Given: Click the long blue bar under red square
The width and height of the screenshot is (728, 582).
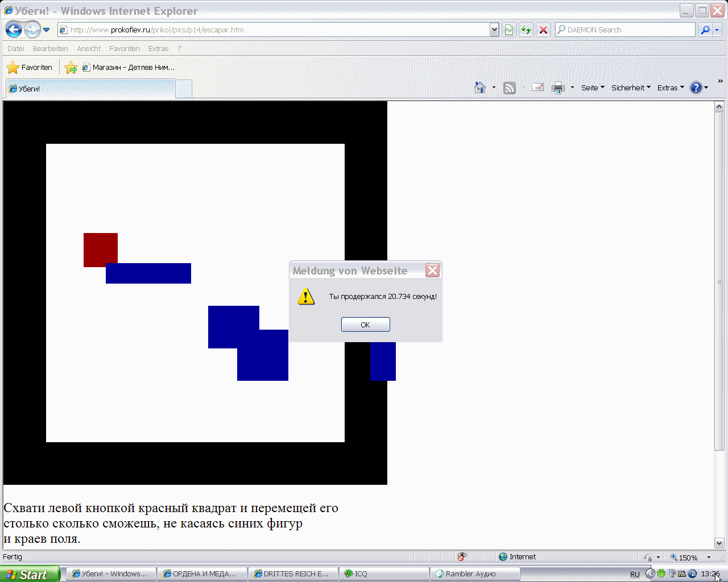Looking at the screenshot, I should click(148, 273).
